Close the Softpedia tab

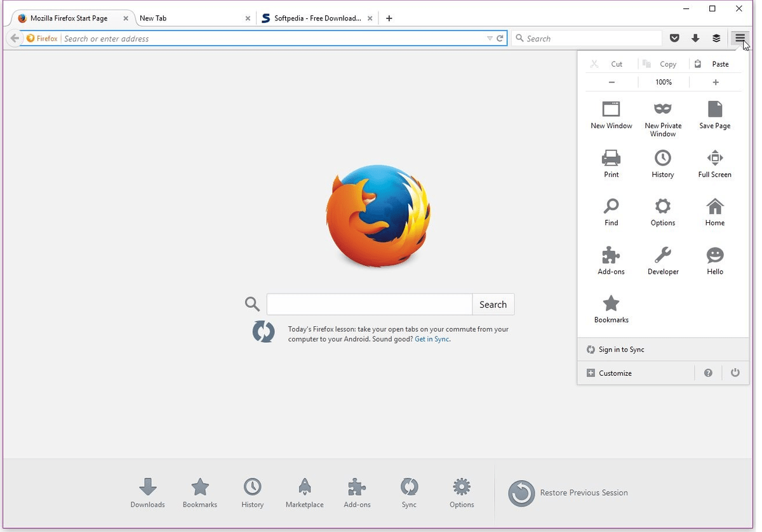(370, 18)
